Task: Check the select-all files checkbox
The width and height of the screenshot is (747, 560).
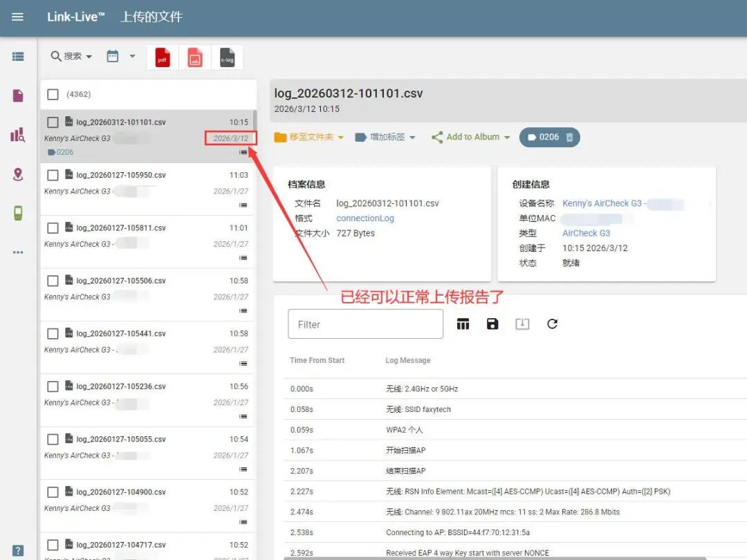Action: point(53,95)
